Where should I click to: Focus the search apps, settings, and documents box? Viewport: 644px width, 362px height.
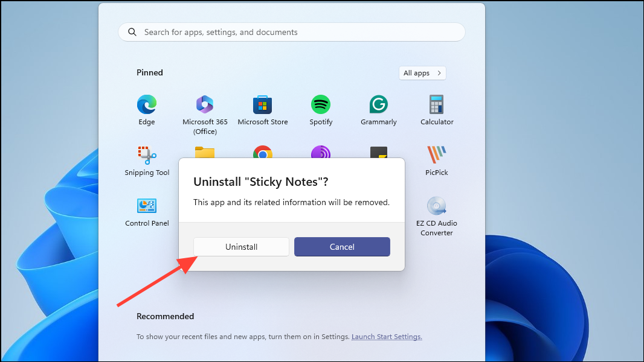click(x=292, y=32)
